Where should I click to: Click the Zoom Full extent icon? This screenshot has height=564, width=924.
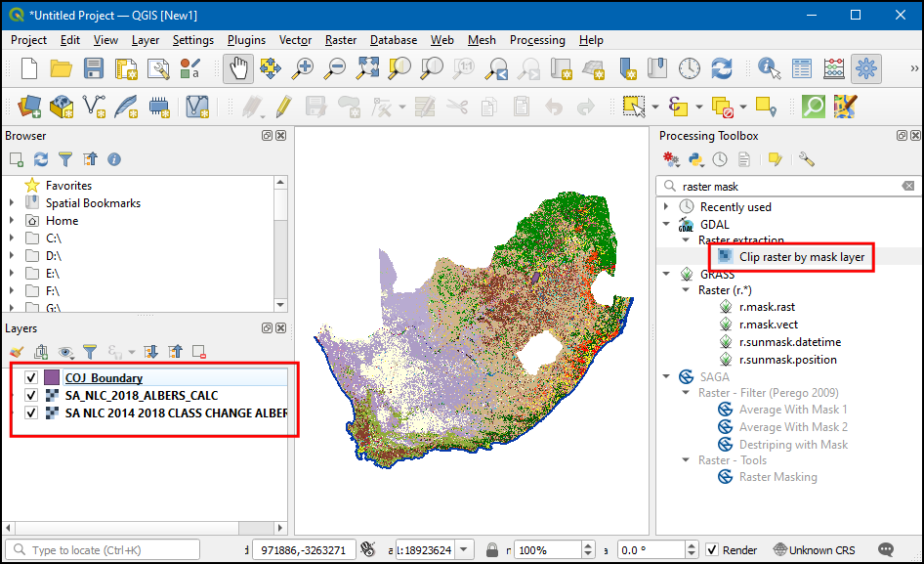point(367,68)
